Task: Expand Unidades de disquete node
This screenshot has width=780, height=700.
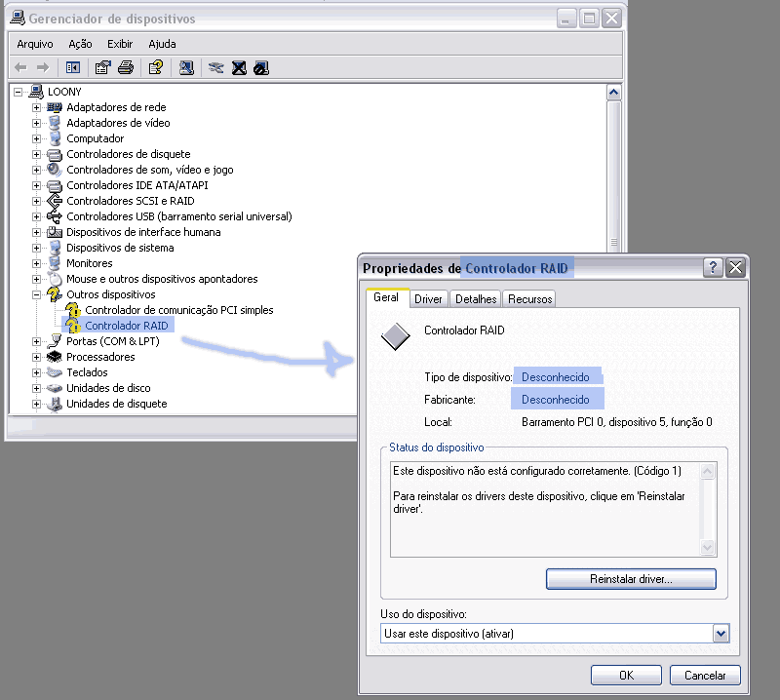Action: point(36,404)
